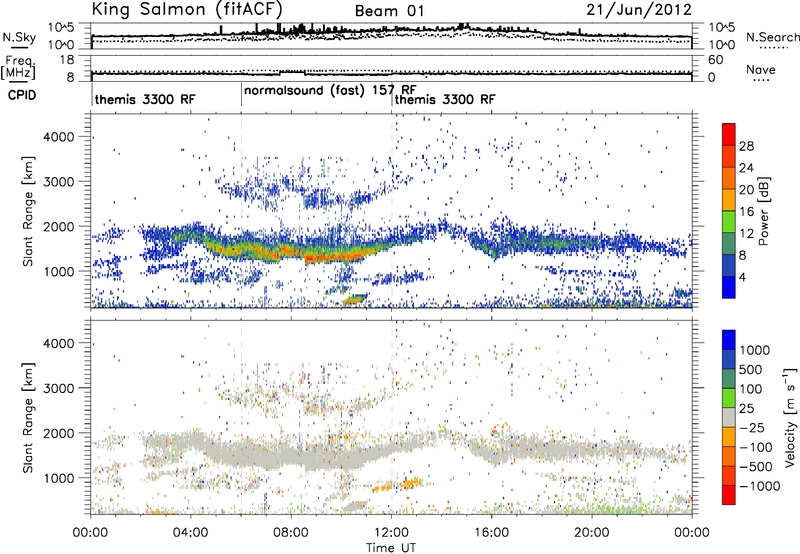Click the '500' label on the Velocity color bar
This screenshot has height=554, width=800.
pos(751,369)
